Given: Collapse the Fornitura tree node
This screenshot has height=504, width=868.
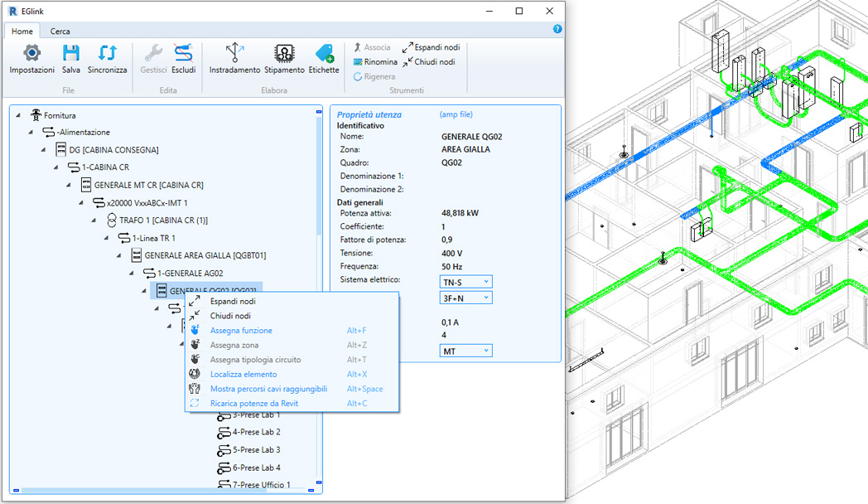Looking at the screenshot, I should tap(18, 115).
